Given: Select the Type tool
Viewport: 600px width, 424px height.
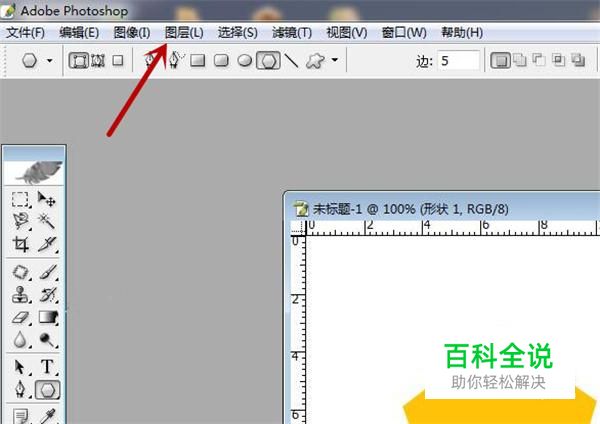Looking at the screenshot, I should point(47,367).
